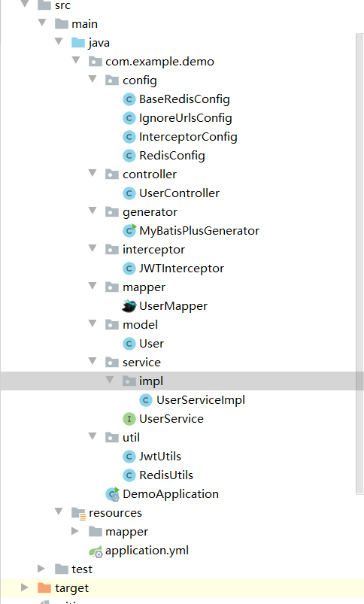The image size is (364, 604).
Task: Select MyBatisPlusGenerator class
Action: pos(199,231)
